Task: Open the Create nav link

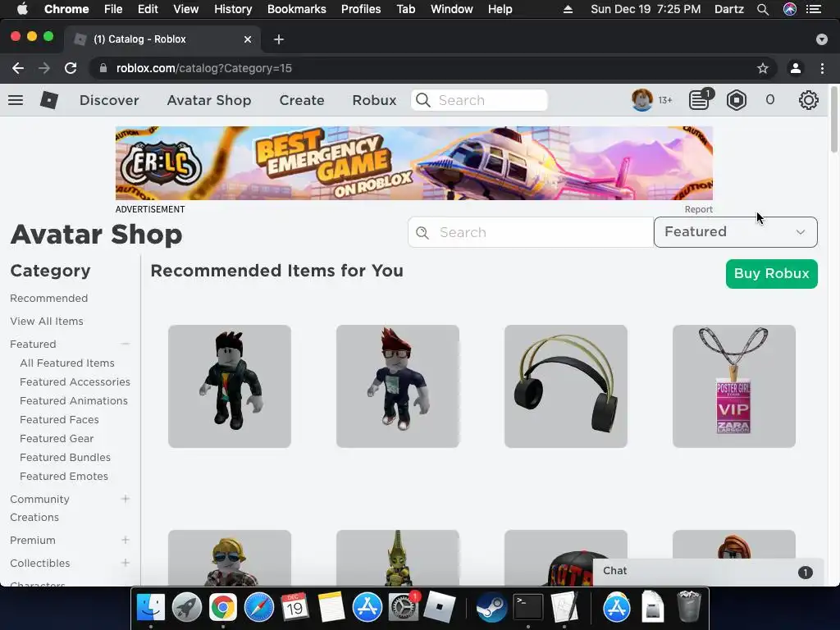Action: click(302, 100)
